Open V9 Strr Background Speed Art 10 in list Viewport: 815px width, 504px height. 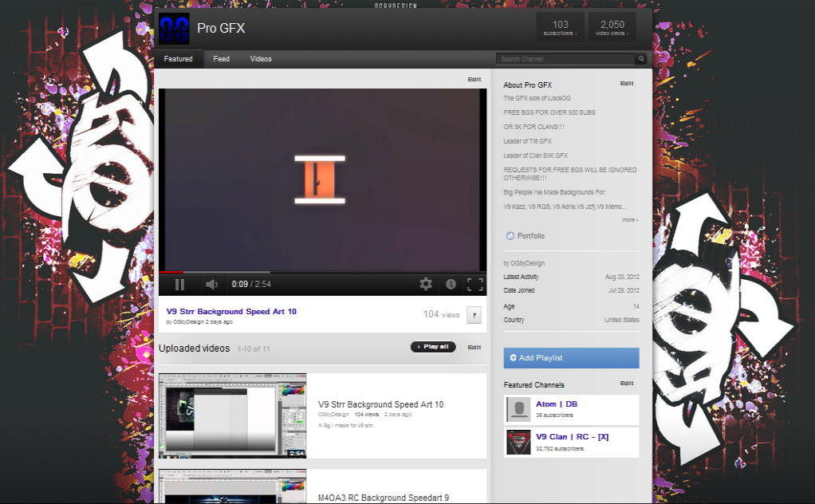coord(380,404)
